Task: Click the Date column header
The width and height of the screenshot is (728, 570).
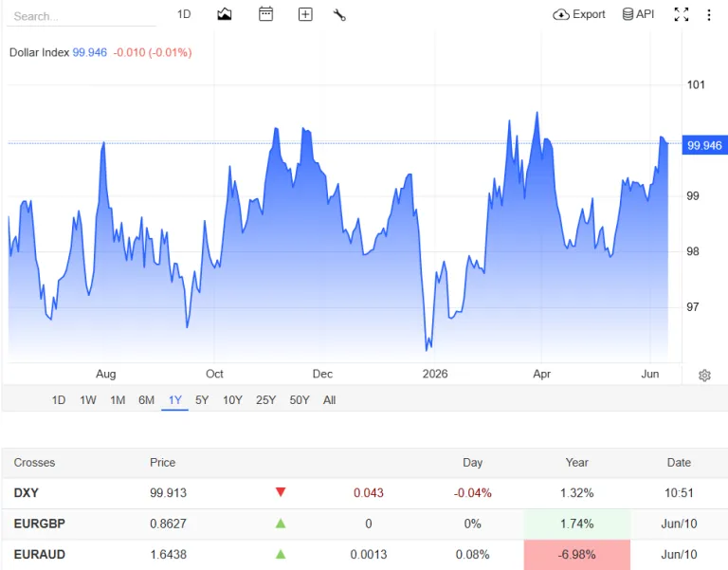Action: click(679, 462)
